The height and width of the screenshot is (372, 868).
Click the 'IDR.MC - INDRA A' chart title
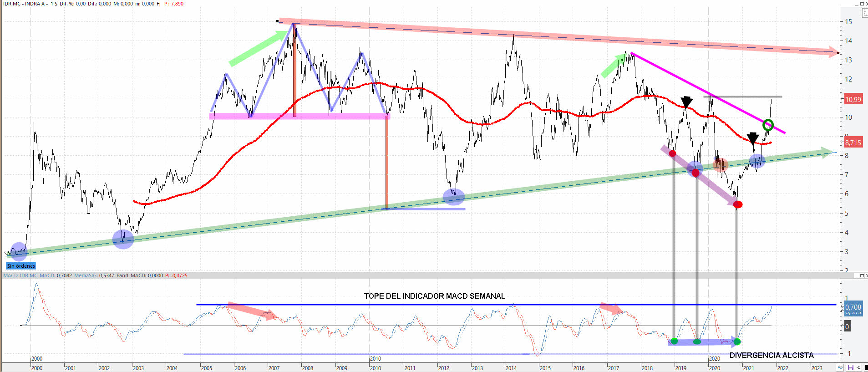[25, 4]
